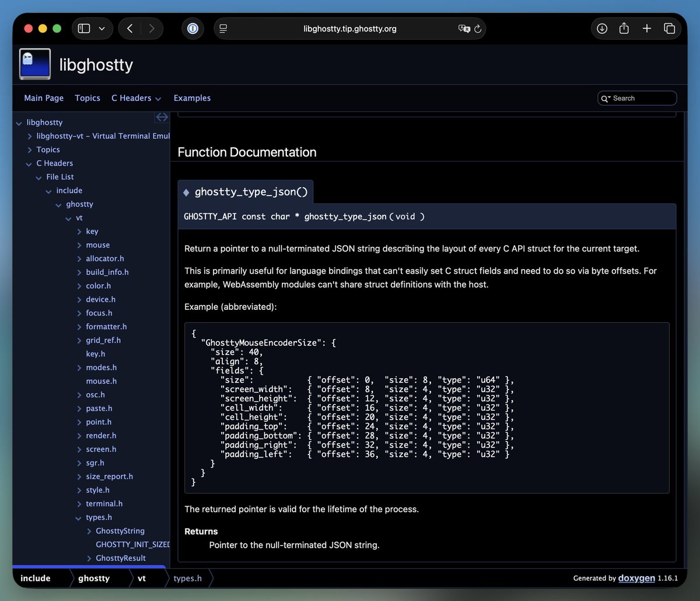The width and height of the screenshot is (700, 601).
Task: Click ghostty in breadcrumb path
Action: (x=94, y=578)
